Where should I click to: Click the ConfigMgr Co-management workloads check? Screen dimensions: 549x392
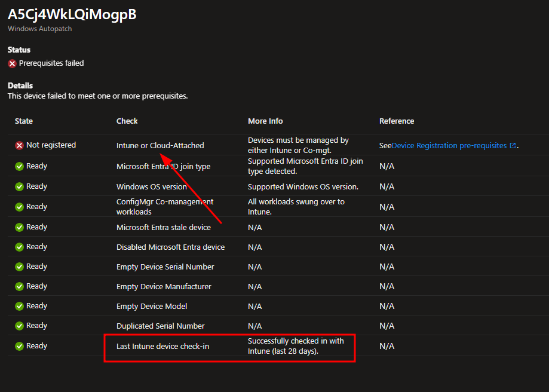point(165,207)
